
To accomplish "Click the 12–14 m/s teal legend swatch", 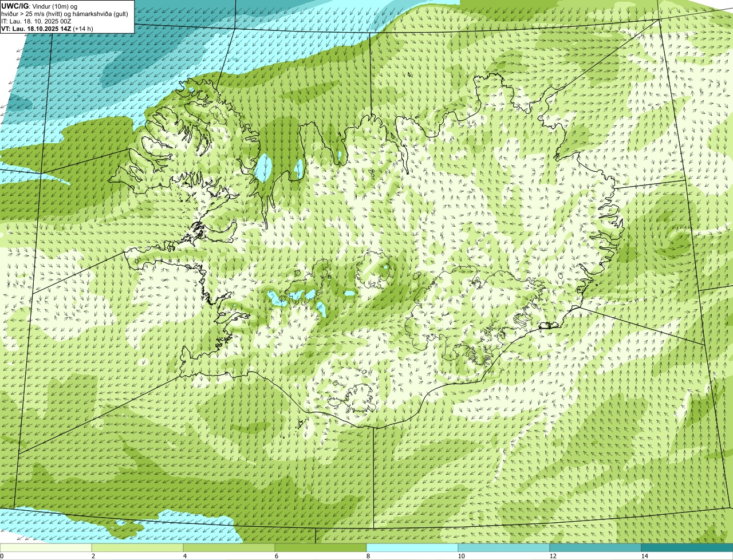I will 596,547.
